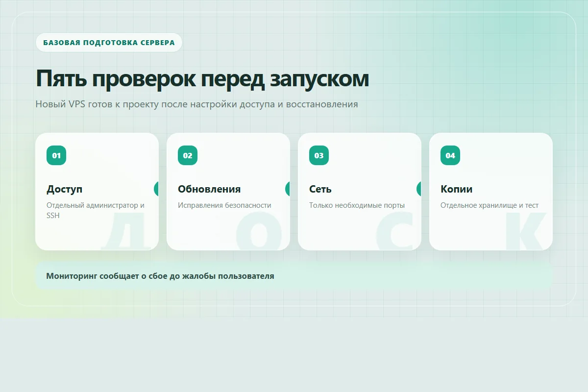Screen dimensions: 588x392
Task: Click the text Только необходимые порты
Action: pos(357,205)
